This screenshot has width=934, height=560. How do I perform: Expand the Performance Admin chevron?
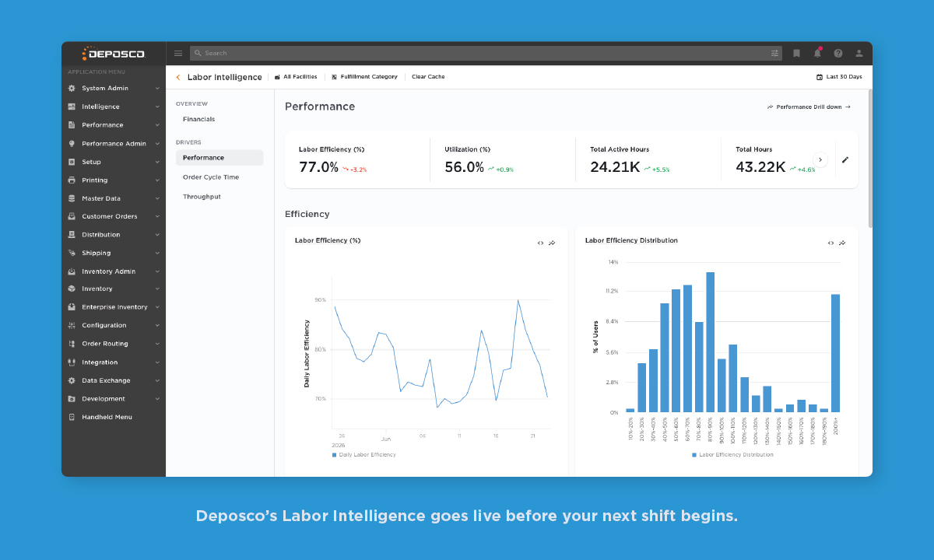coord(157,144)
